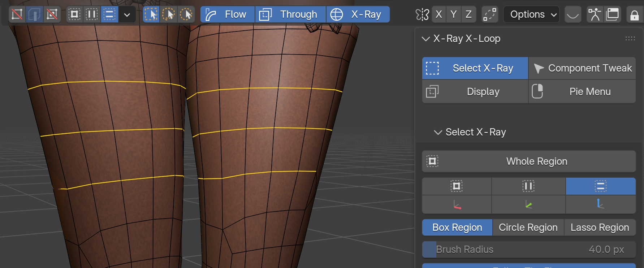
Task: Toggle Z axis mirror button
Action: [468, 14]
